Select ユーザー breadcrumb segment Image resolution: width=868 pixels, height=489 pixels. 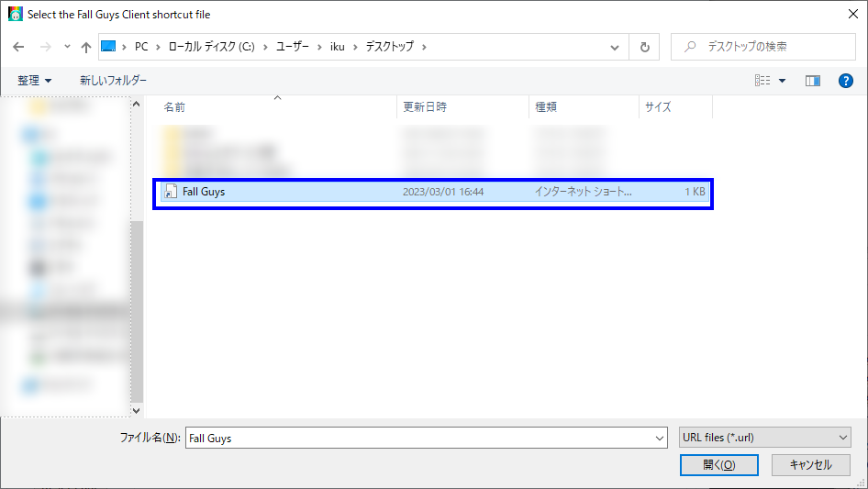(x=293, y=47)
